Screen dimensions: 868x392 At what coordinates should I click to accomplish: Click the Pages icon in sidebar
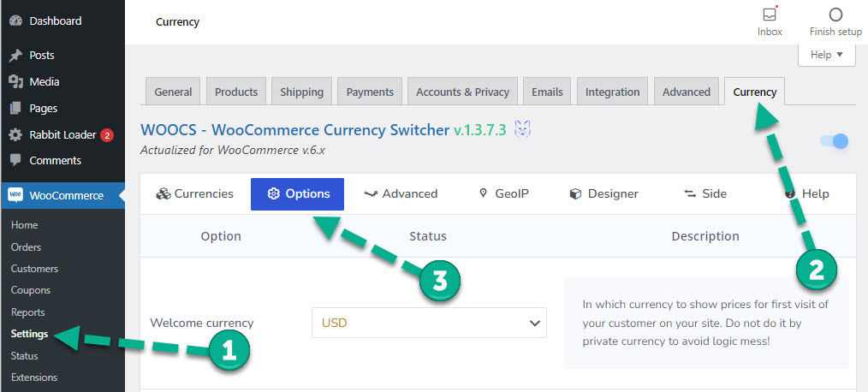15,109
